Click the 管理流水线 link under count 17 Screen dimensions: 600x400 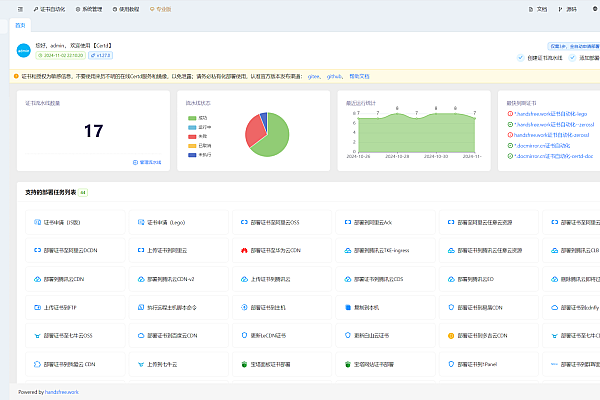pyautogui.click(x=147, y=162)
